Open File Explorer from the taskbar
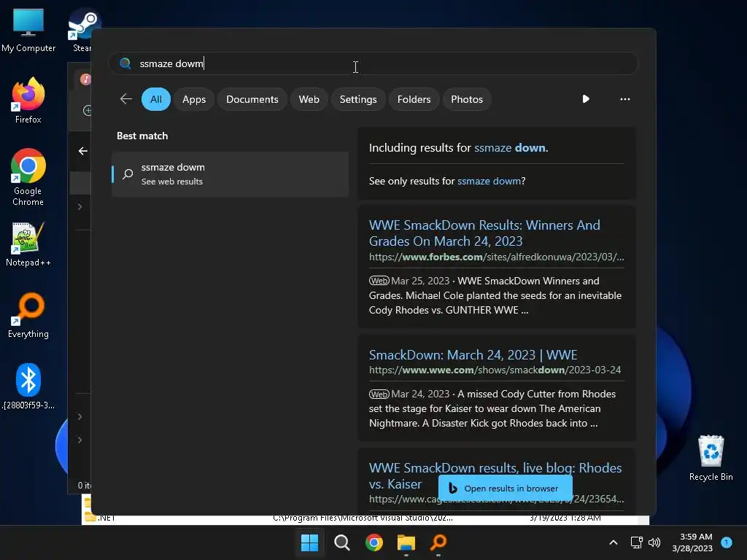This screenshot has width=747, height=560. pyautogui.click(x=406, y=542)
